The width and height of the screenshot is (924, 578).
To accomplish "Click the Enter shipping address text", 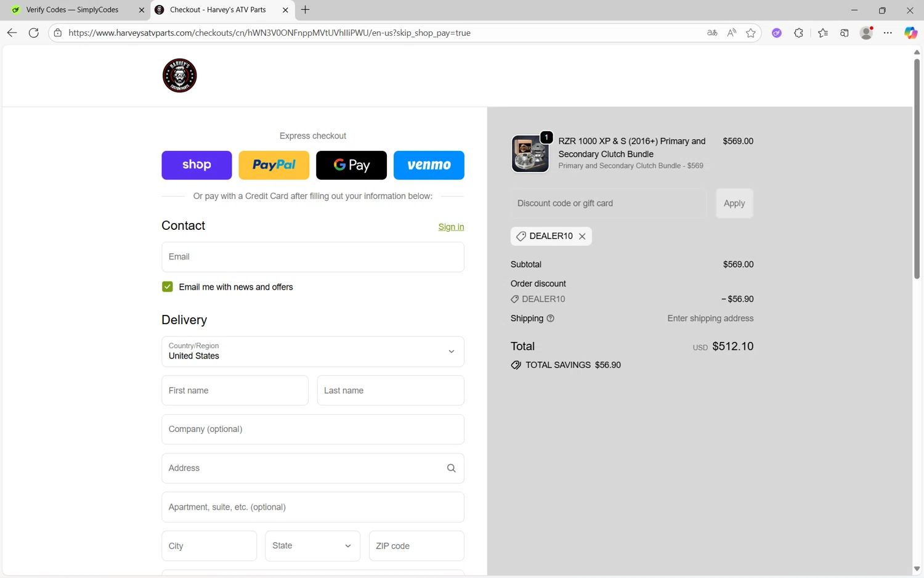I will point(710,319).
